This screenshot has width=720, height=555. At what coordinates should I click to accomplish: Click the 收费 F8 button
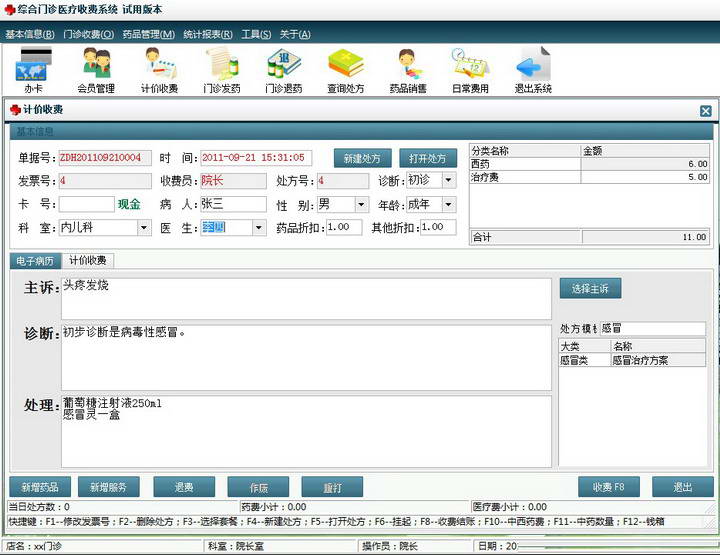tap(609, 487)
